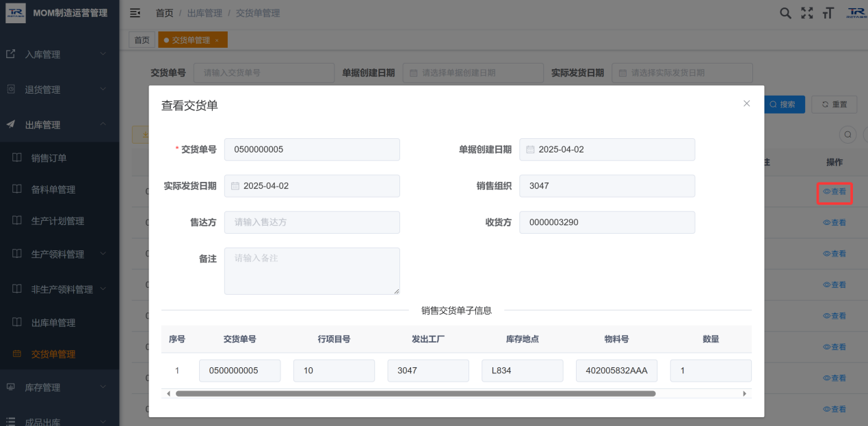The width and height of the screenshot is (868, 426).
Task: Click the TR user logo at top right
Action: click(856, 13)
